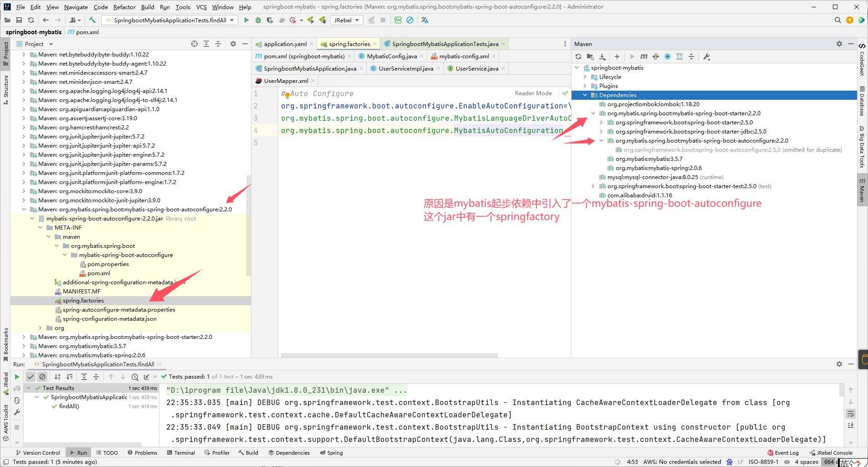Click Download Sources icon in Maven toolbar

pyautogui.click(x=602, y=56)
